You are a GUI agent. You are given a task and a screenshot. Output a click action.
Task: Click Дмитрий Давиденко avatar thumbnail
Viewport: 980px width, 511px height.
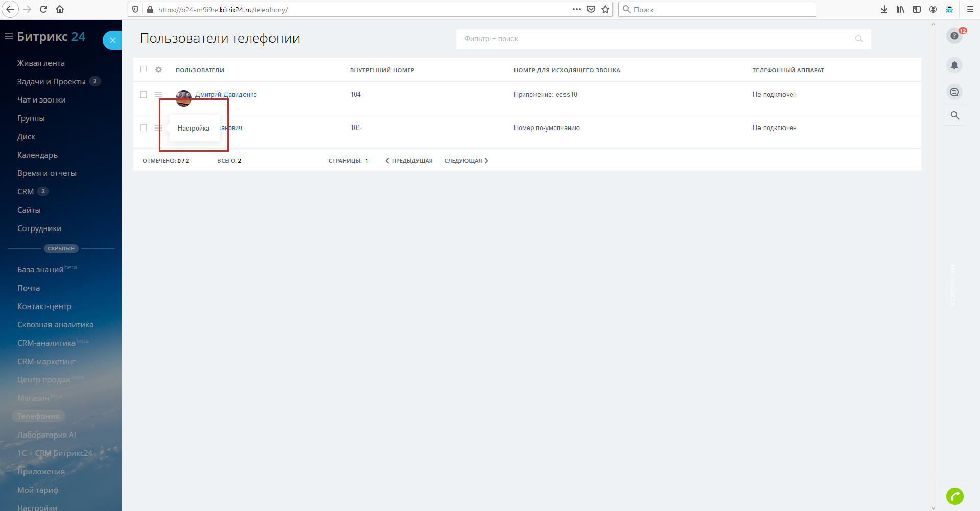click(x=184, y=98)
